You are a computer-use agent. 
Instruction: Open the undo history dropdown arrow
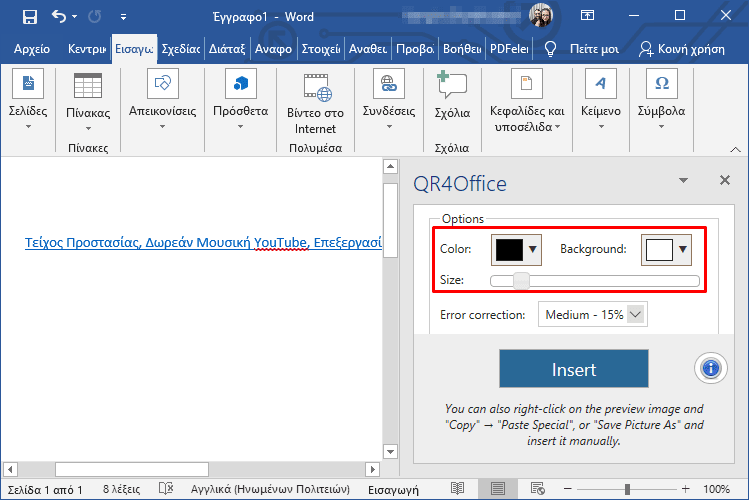pos(75,17)
